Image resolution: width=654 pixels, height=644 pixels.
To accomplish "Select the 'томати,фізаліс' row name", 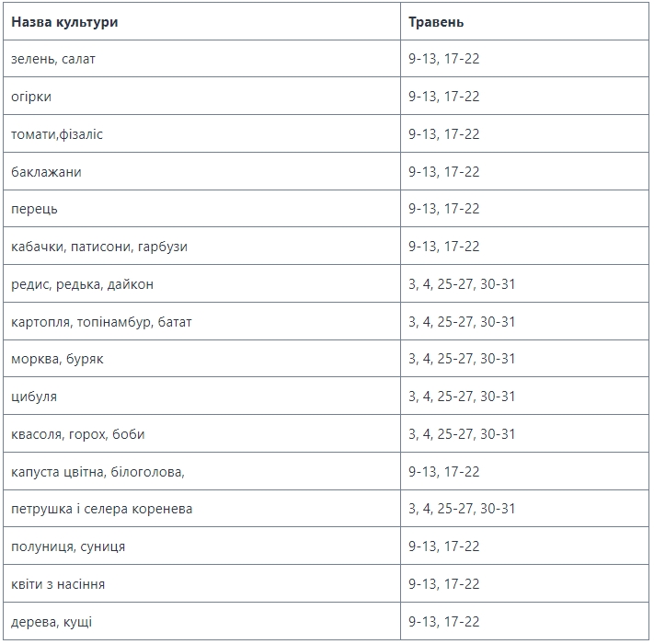I will pyautogui.click(x=57, y=134).
